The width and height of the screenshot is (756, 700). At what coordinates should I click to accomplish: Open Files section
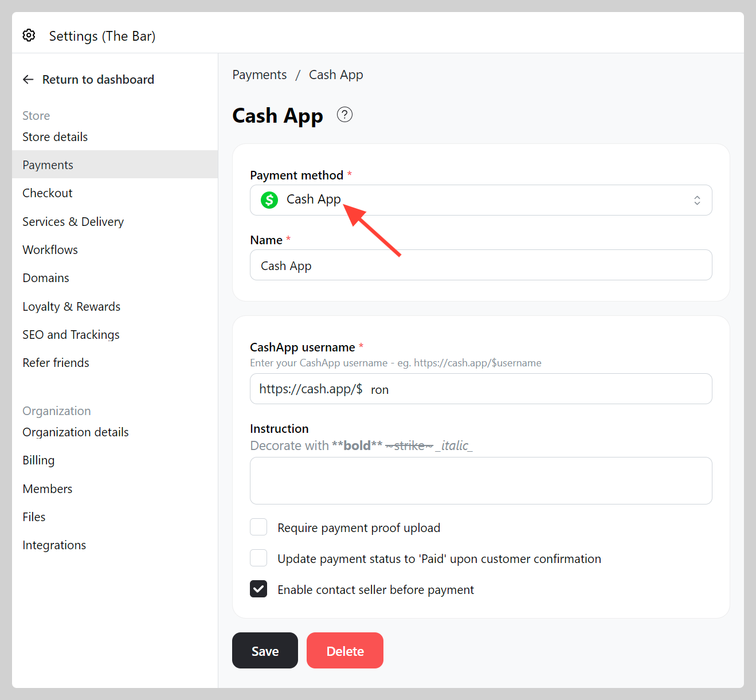click(x=34, y=517)
